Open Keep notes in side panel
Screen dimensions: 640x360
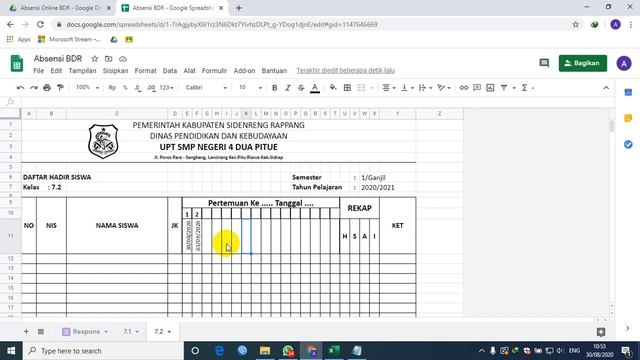tap(628, 118)
